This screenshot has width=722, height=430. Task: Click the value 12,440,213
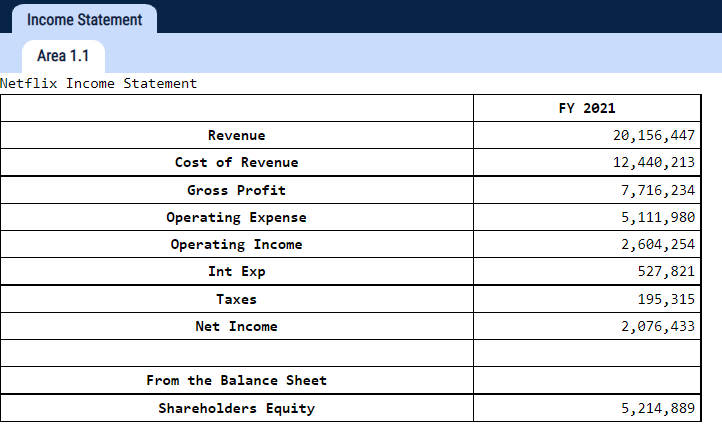tap(653, 163)
